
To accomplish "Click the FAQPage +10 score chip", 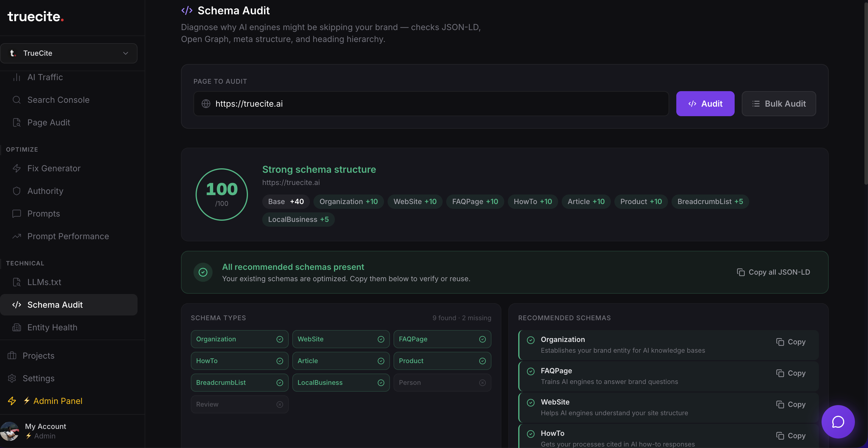I will (475, 202).
